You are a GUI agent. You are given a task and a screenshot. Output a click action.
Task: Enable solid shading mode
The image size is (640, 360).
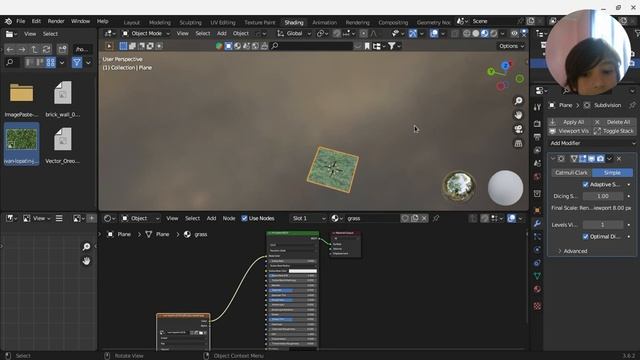[476, 33]
